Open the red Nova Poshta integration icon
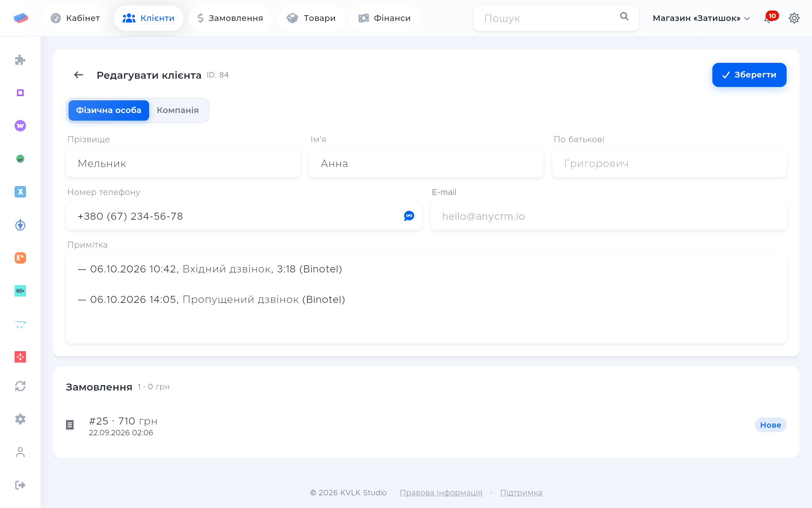 (20, 357)
